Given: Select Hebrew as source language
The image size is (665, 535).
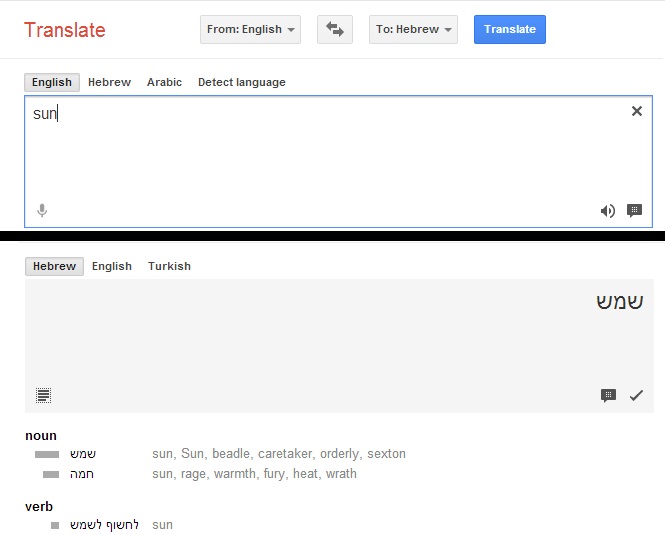Looking at the screenshot, I should 109,82.
